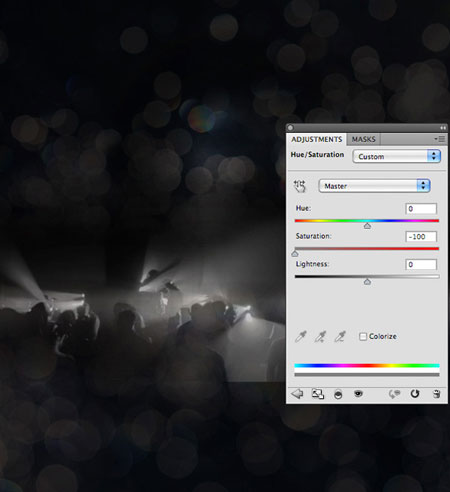
Task: Click the 'Saturation:' label
Action: click(314, 236)
